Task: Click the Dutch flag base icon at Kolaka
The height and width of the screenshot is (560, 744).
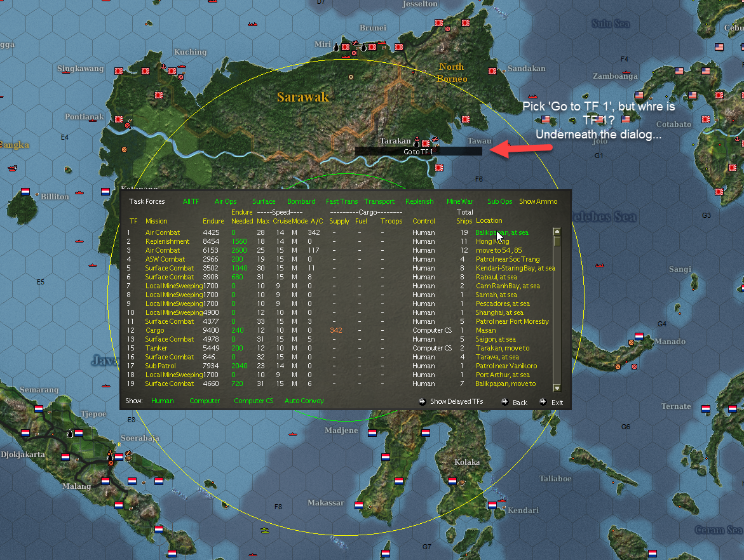Action: pos(452,481)
